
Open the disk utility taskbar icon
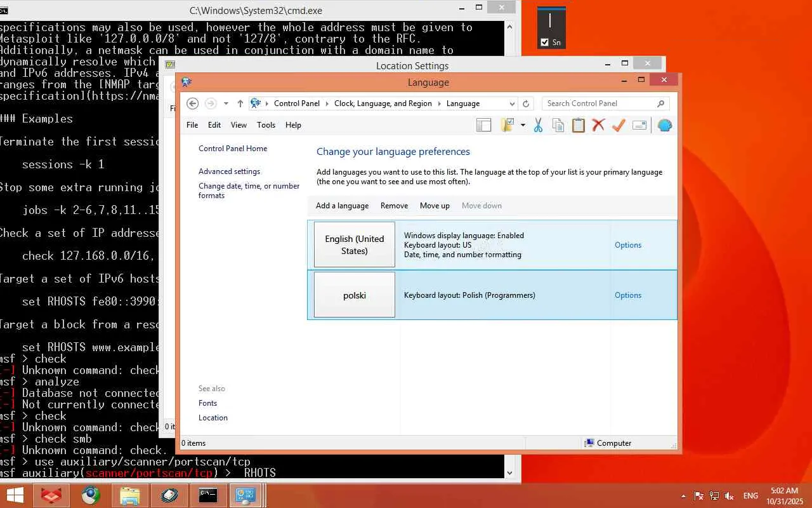coord(169,495)
